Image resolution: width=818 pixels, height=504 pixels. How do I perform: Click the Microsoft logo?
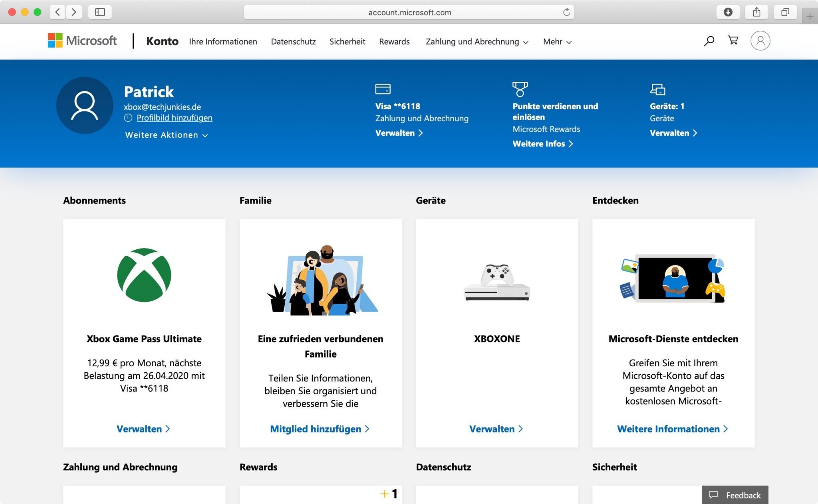click(x=82, y=41)
